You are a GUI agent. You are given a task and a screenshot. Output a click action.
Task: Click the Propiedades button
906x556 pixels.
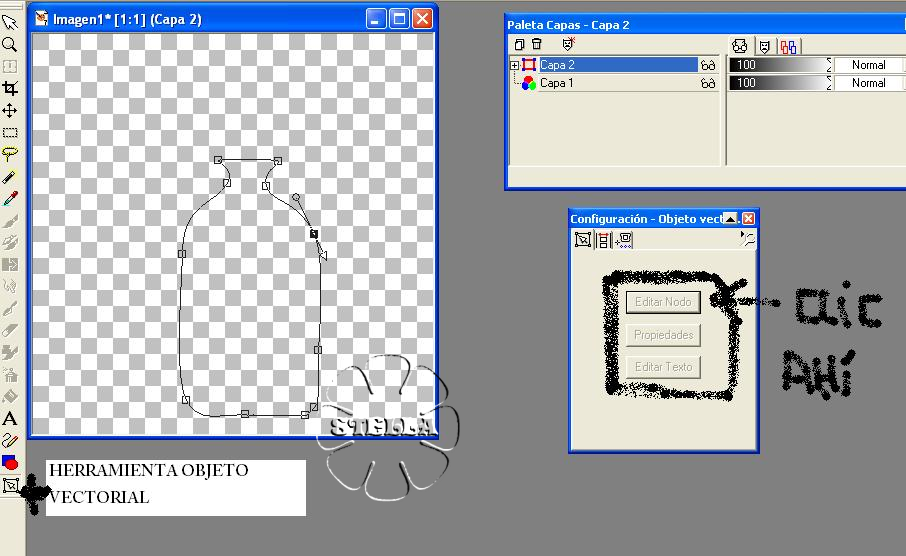(663, 335)
